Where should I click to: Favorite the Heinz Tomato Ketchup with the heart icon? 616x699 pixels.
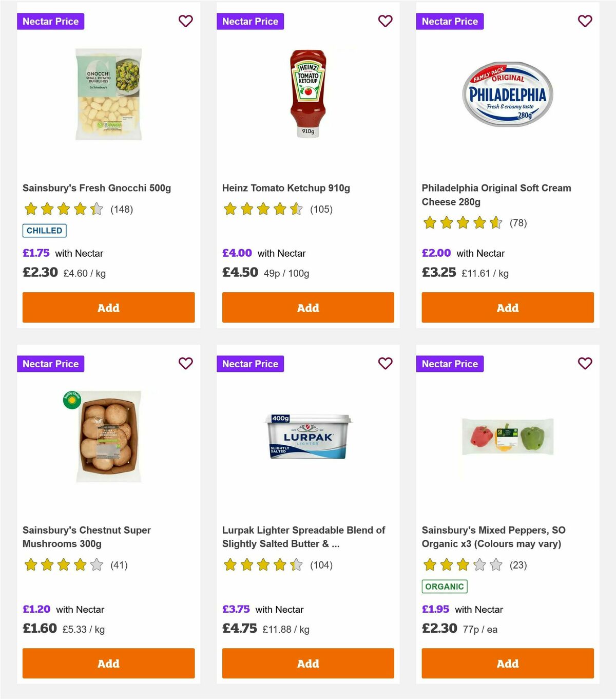point(385,21)
